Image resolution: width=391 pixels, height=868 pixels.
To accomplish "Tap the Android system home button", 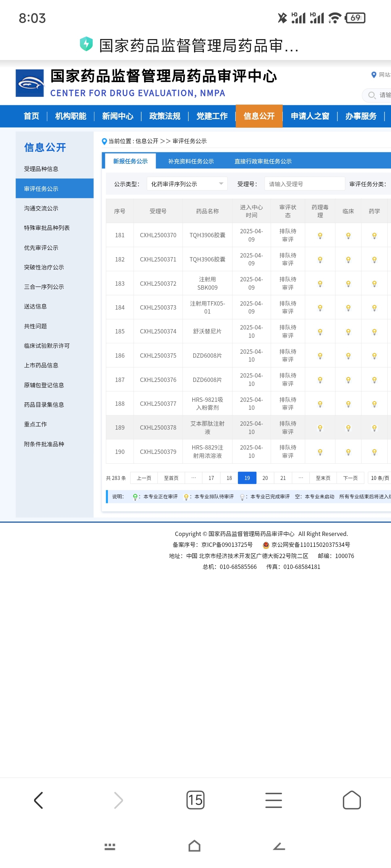I will pyautogui.click(x=194, y=846).
